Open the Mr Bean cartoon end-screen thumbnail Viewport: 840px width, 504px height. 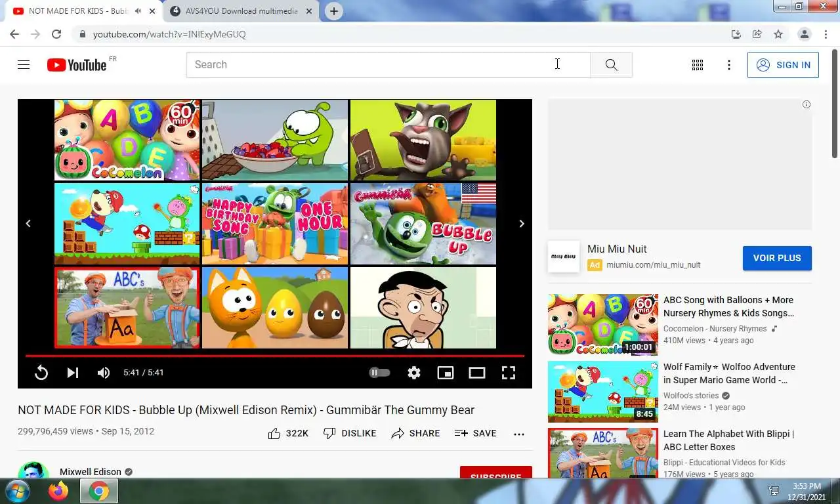click(423, 307)
